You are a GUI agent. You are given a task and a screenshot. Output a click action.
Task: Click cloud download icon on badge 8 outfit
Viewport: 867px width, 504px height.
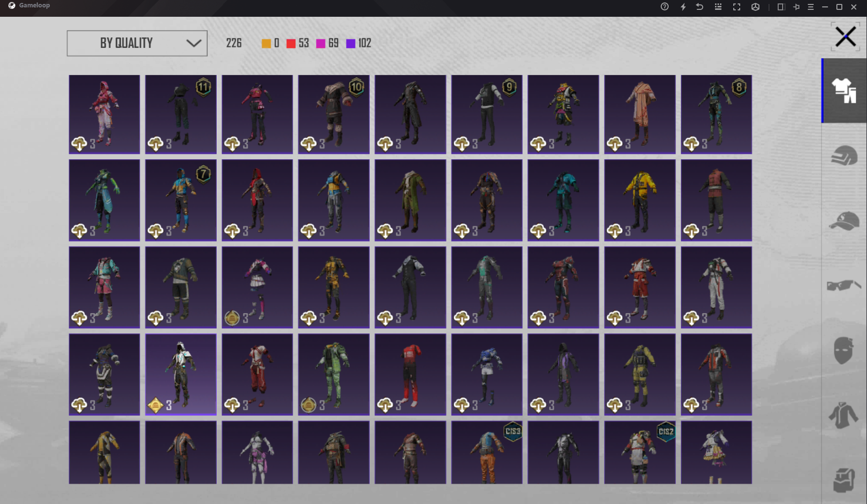point(691,144)
